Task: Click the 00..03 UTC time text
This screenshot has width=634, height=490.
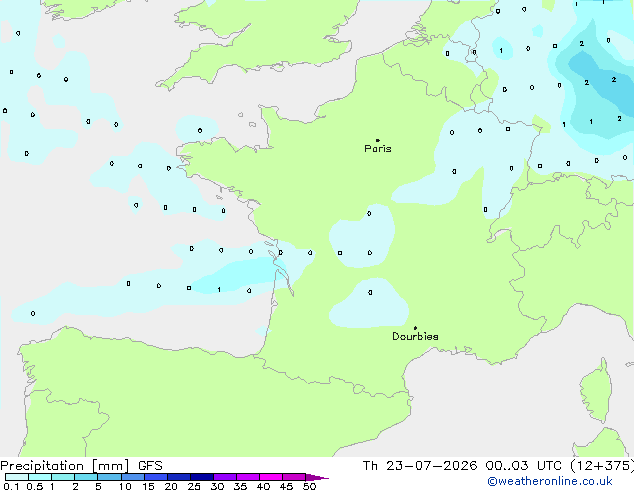Action: pyautogui.click(x=524, y=466)
